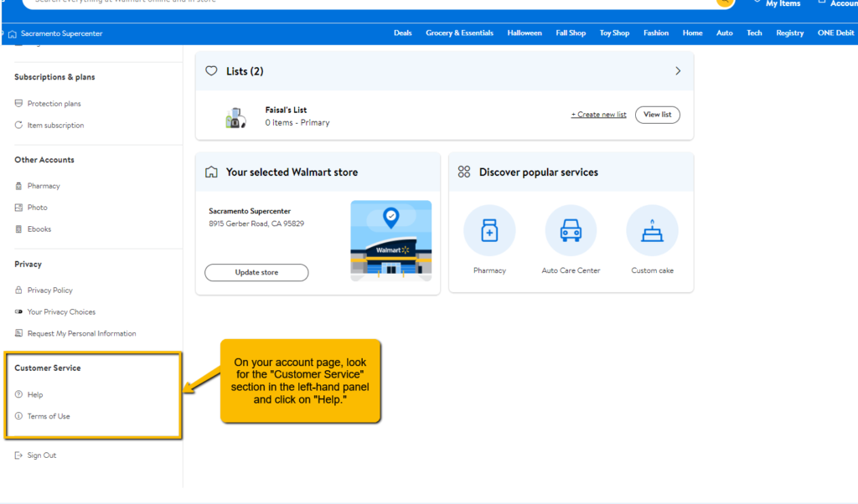858x504 pixels.
Task: Open the Deals menu
Action: (403, 33)
